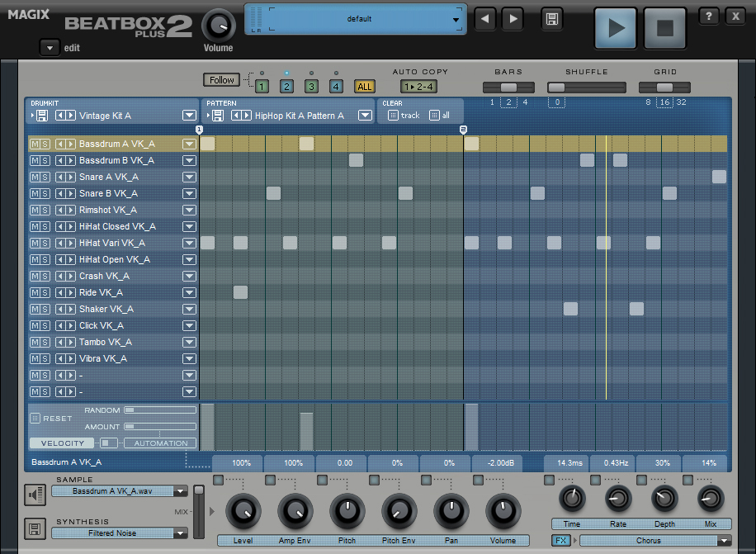Go to previous preset arrow
The width and height of the screenshot is (756, 554).
point(485,19)
